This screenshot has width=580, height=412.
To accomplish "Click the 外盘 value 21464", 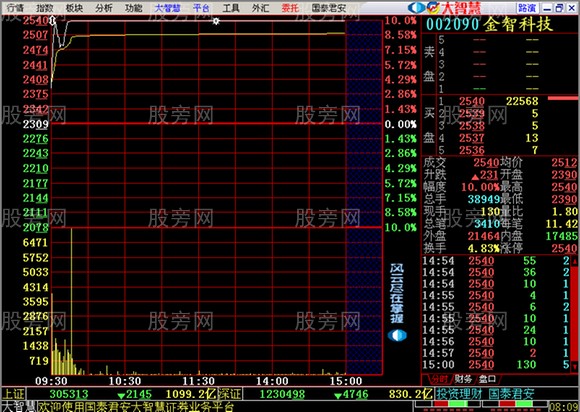I will pos(483,236).
